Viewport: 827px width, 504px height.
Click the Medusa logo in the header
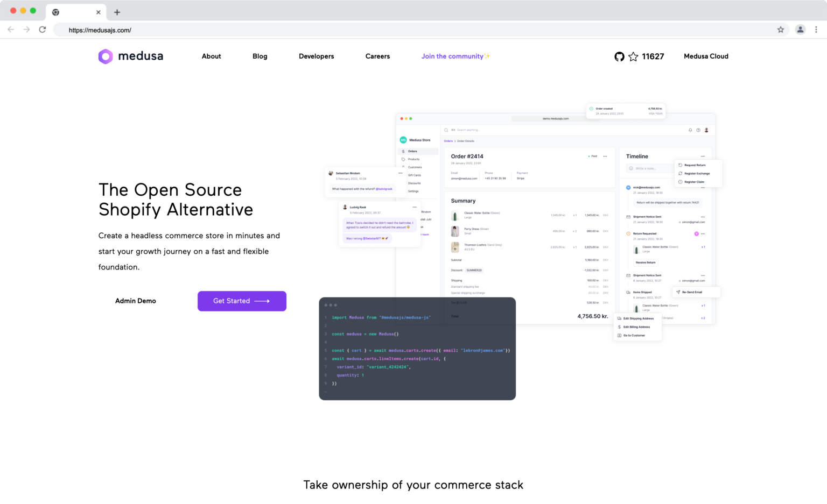(130, 56)
